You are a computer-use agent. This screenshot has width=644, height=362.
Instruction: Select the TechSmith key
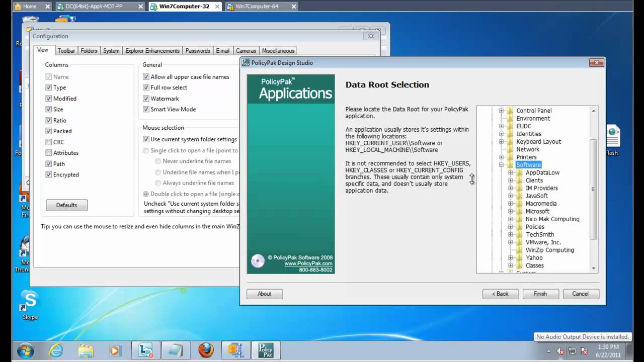coord(540,235)
